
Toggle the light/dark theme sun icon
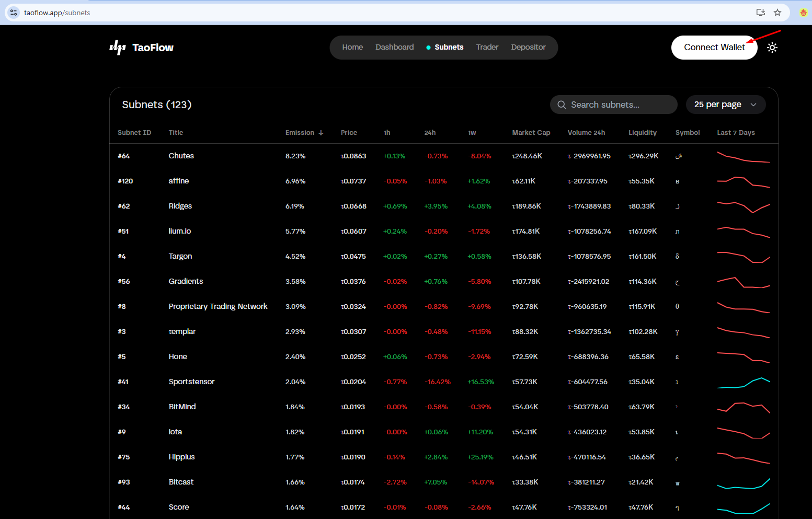[772, 48]
